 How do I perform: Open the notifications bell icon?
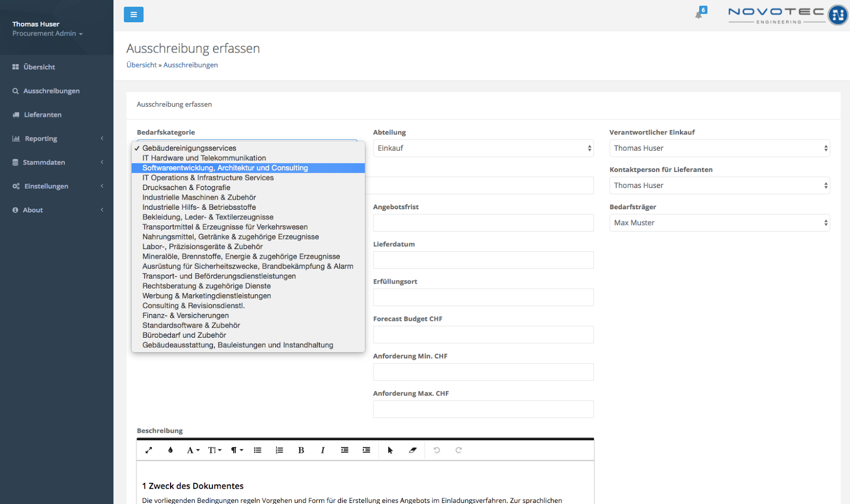coord(699,14)
